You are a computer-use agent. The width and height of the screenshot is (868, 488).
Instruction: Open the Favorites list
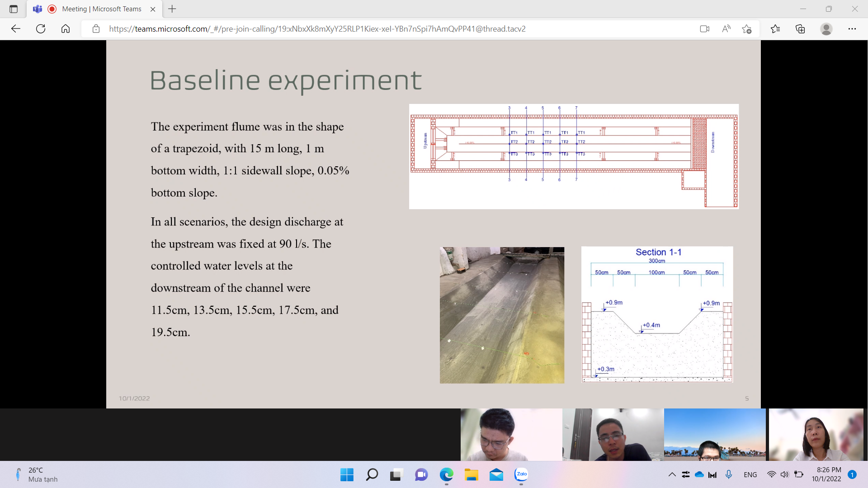(x=775, y=29)
